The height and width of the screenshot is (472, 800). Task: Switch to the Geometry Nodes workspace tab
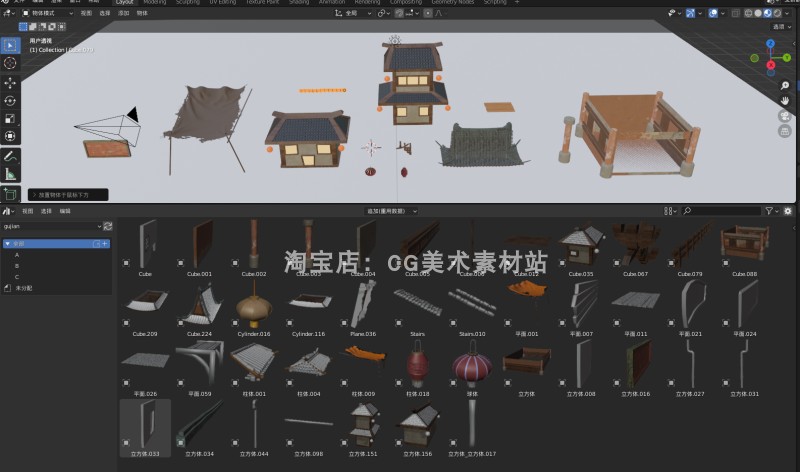pyautogui.click(x=453, y=2)
